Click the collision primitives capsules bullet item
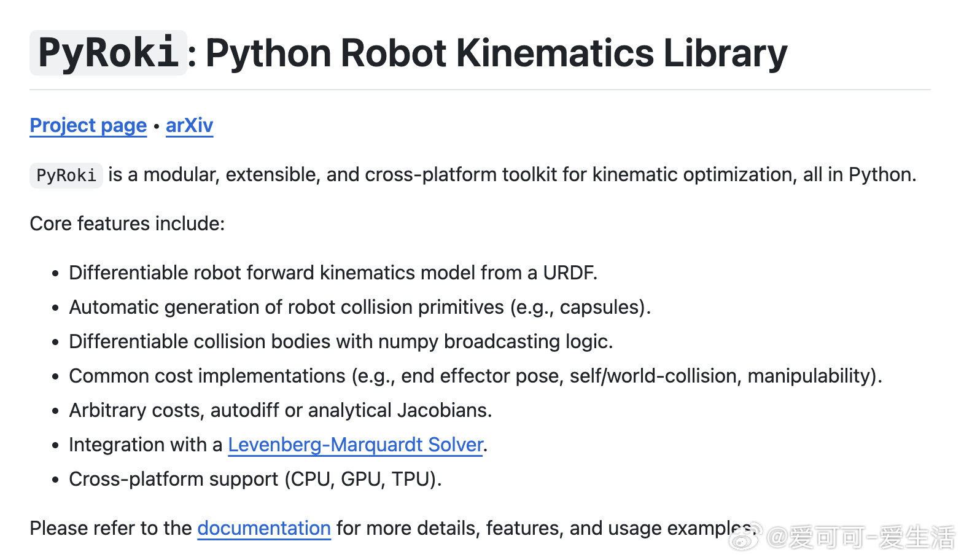 (360, 307)
